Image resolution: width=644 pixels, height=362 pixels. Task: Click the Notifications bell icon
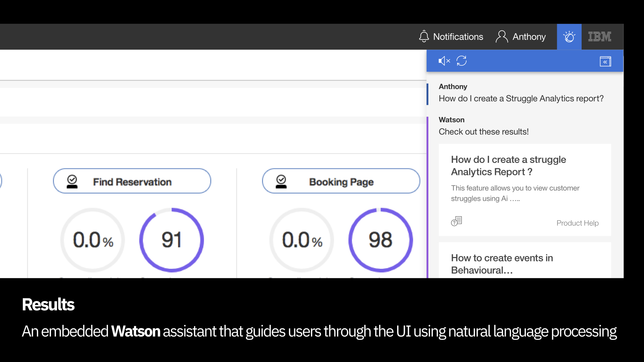click(x=424, y=37)
